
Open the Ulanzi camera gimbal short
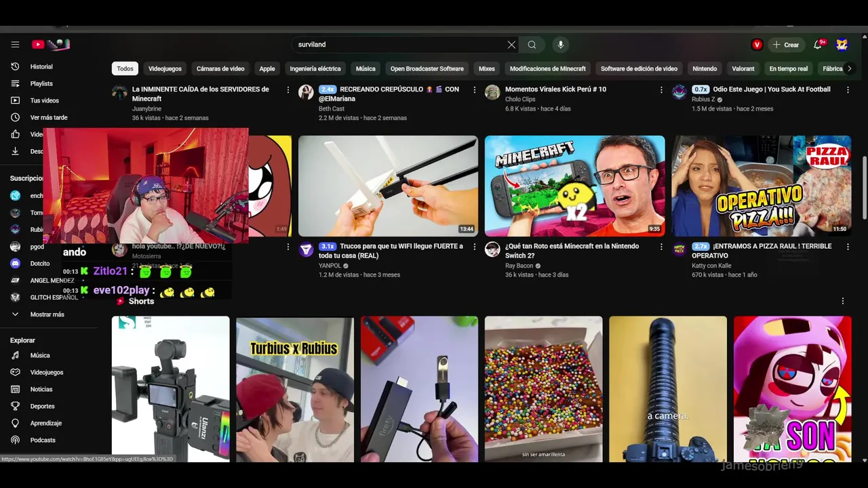[x=170, y=389]
